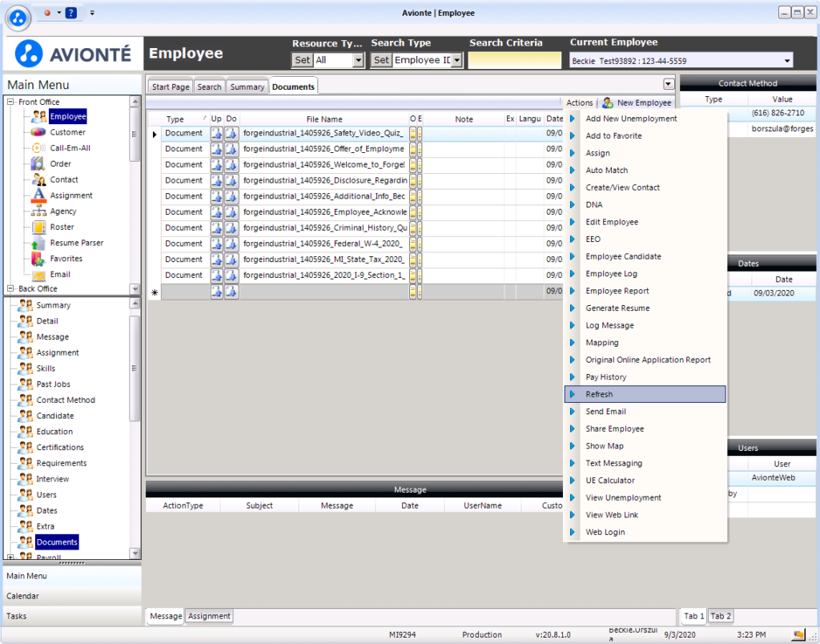Click download icon for MI_State_Tax_2020 document

tap(231, 260)
